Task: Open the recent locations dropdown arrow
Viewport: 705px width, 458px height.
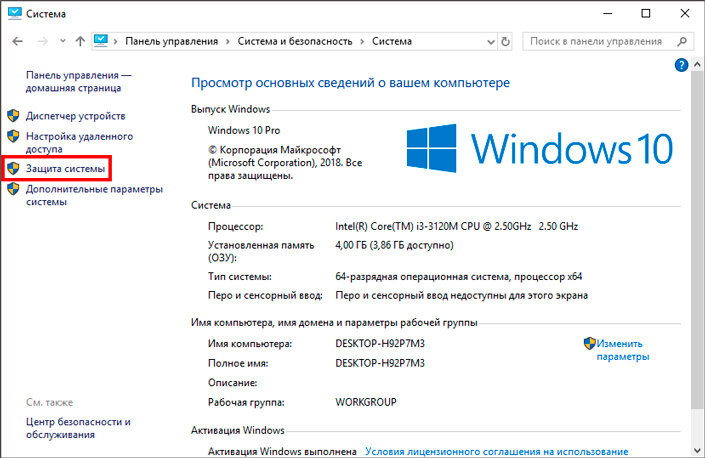Action: click(62, 41)
